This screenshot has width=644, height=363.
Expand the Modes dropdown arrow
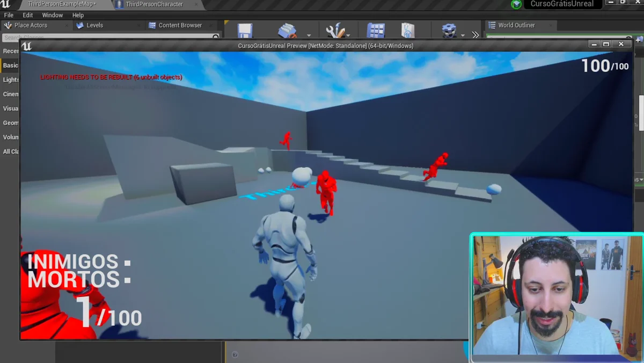(349, 35)
